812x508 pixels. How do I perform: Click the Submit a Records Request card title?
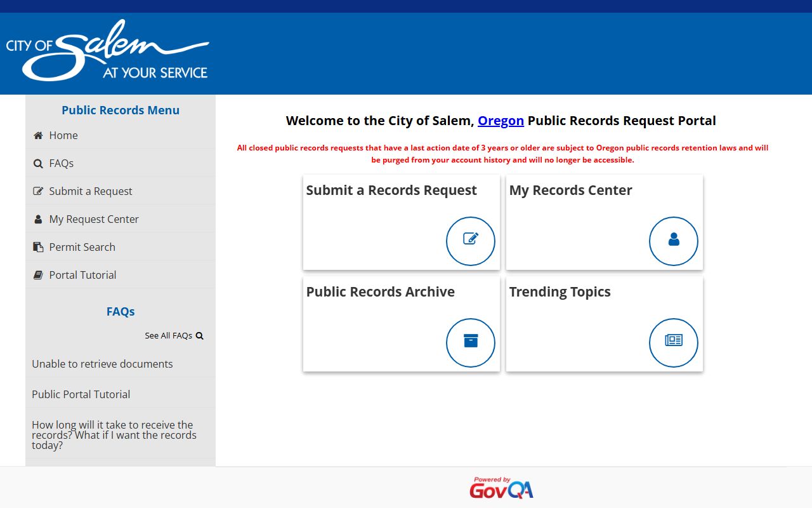tap(391, 190)
